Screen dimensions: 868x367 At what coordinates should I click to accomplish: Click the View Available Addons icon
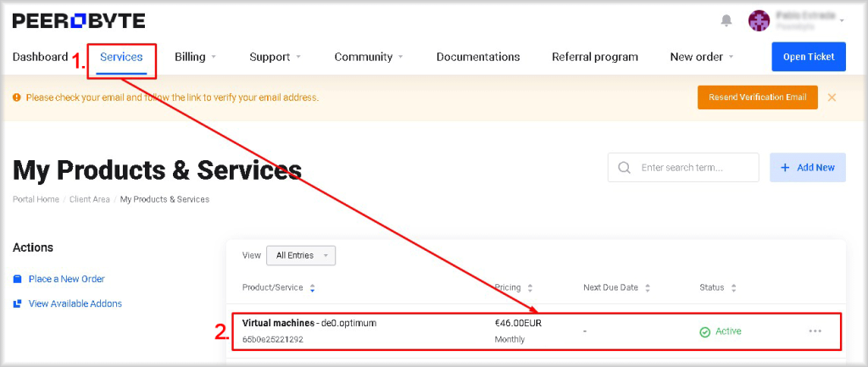click(18, 303)
